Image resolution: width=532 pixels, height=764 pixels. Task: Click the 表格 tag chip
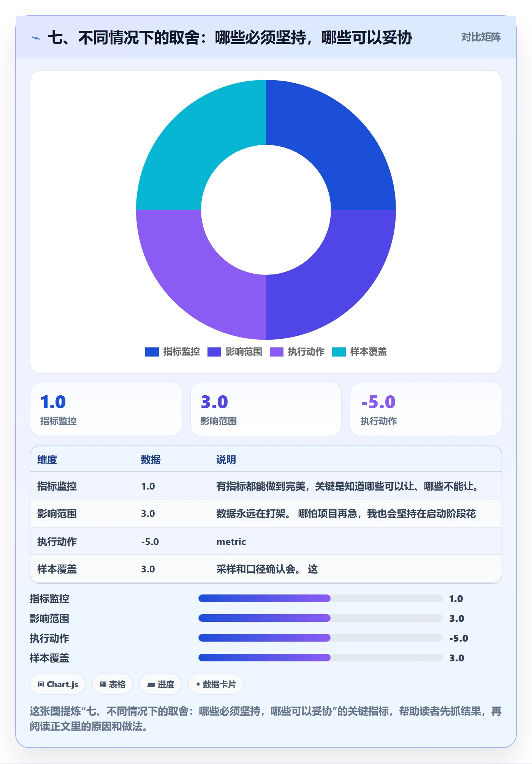[112, 684]
